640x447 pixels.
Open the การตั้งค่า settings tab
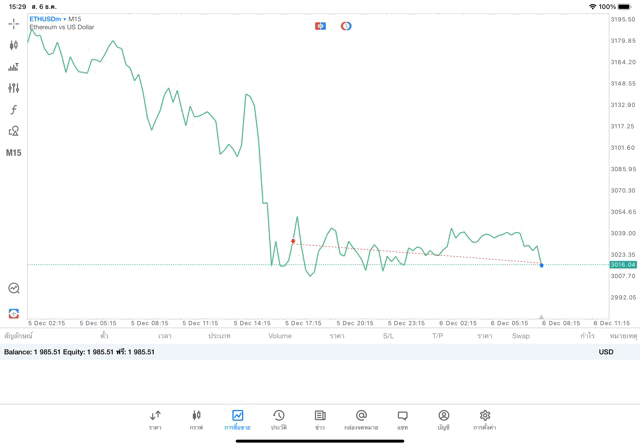pos(485,420)
